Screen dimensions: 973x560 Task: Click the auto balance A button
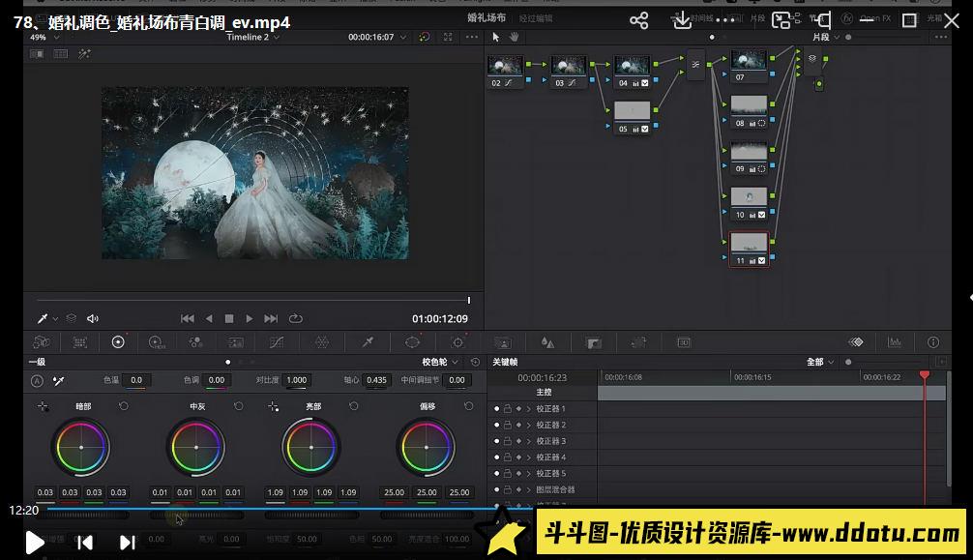pyautogui.click(x=37, y=380)
